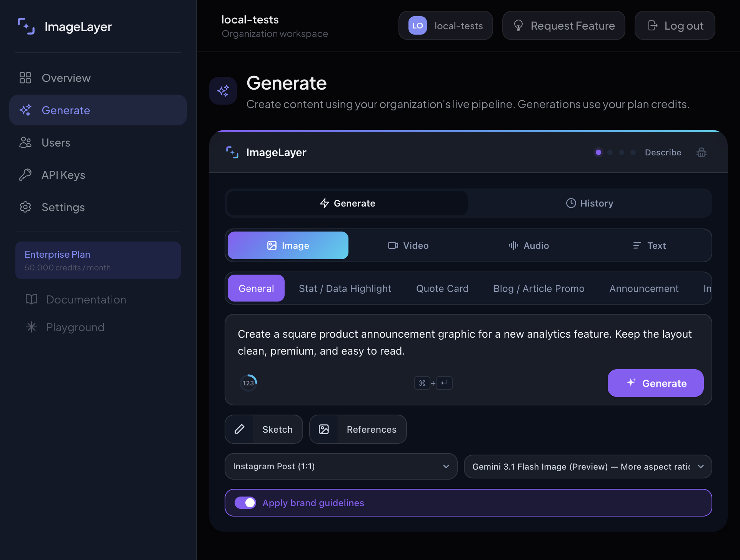Open Settings from the sidebar
Viewport: 740px width, 560px height.
tap(98, 207)
